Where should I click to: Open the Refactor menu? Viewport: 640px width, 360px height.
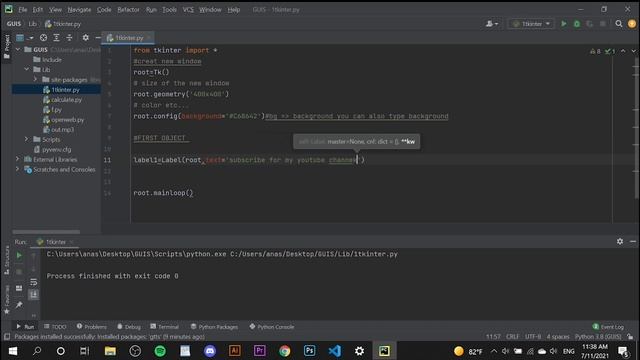point(128,9)
